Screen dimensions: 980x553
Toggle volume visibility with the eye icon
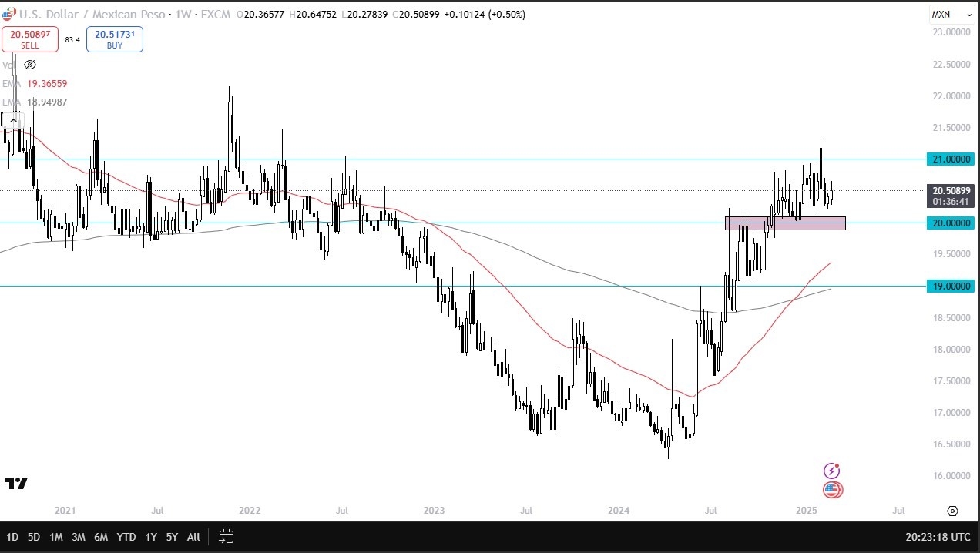(x=30, y=65)
